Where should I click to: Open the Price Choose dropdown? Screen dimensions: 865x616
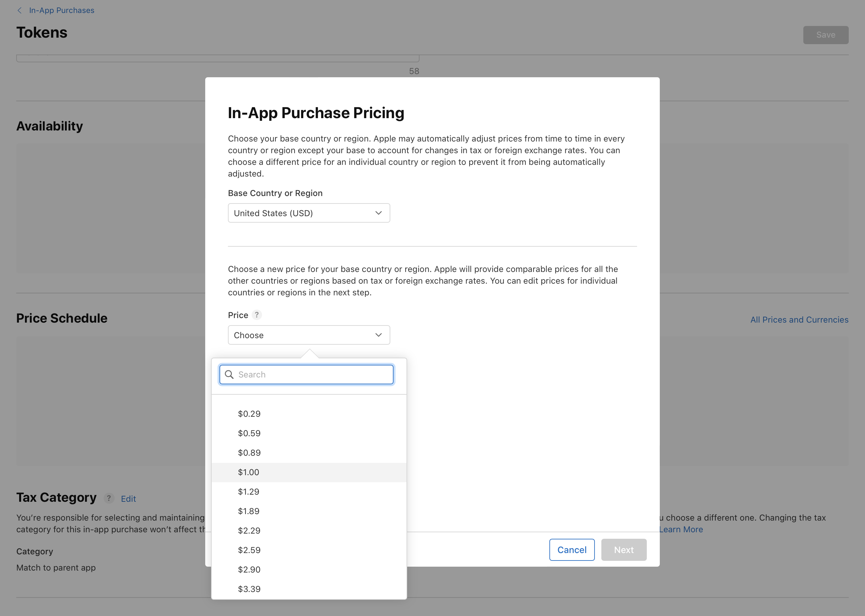tap(309, 335)
